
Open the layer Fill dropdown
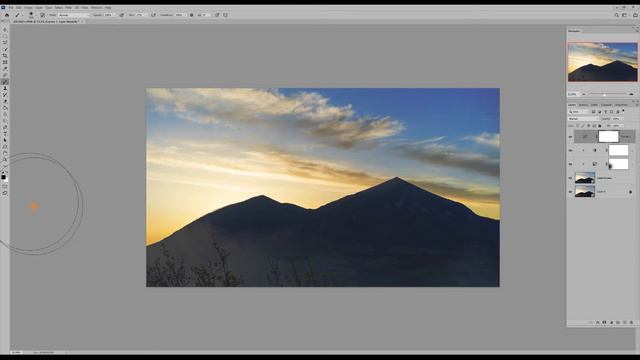pyautogui.click(x=618, y=126)
